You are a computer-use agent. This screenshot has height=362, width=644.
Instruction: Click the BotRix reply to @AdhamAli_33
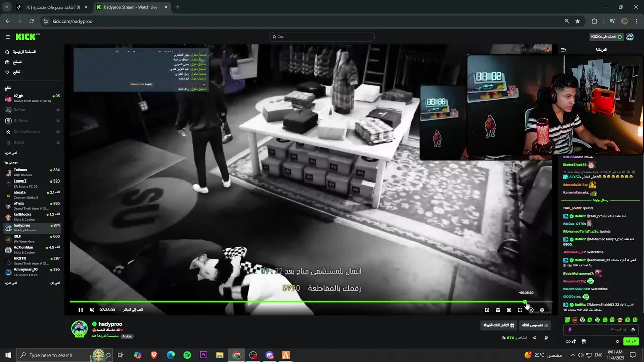tap(600, 262)
